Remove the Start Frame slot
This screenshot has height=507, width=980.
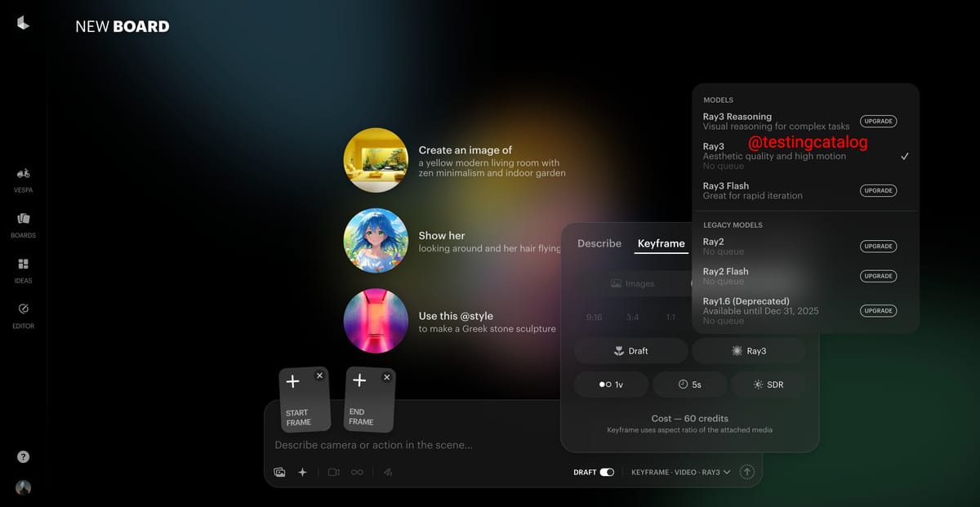(319, 376)
